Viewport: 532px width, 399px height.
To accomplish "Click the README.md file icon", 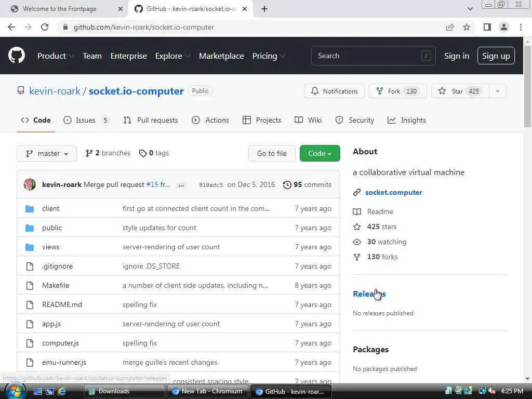I will [30, 305].
